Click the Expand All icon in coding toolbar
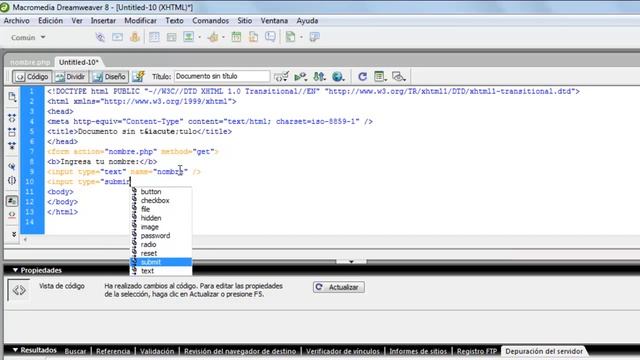Screen dimensions: 640x360 pos(12,146)
